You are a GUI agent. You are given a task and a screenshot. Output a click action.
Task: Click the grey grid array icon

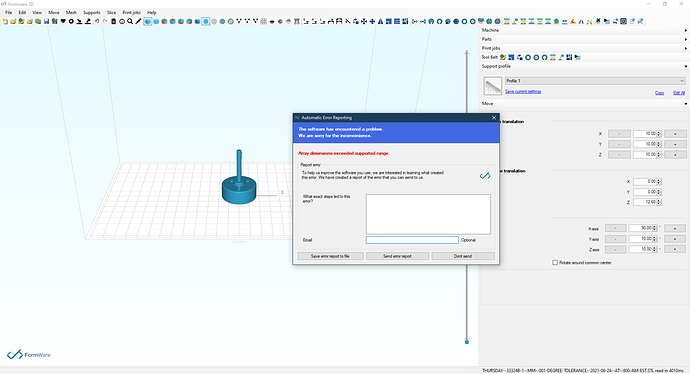click(263, 21)
